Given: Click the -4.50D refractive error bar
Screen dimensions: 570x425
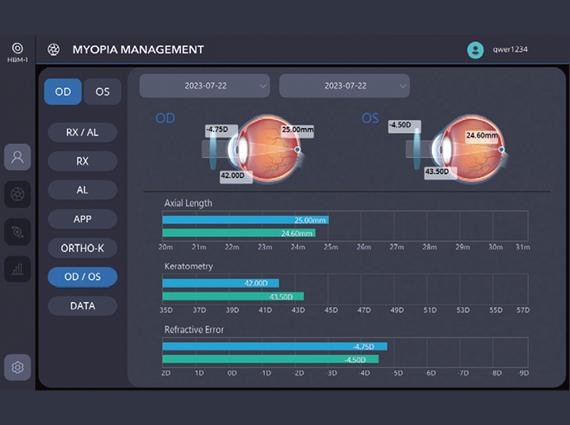Looking at the screenshot, I should tap(270, 360).
